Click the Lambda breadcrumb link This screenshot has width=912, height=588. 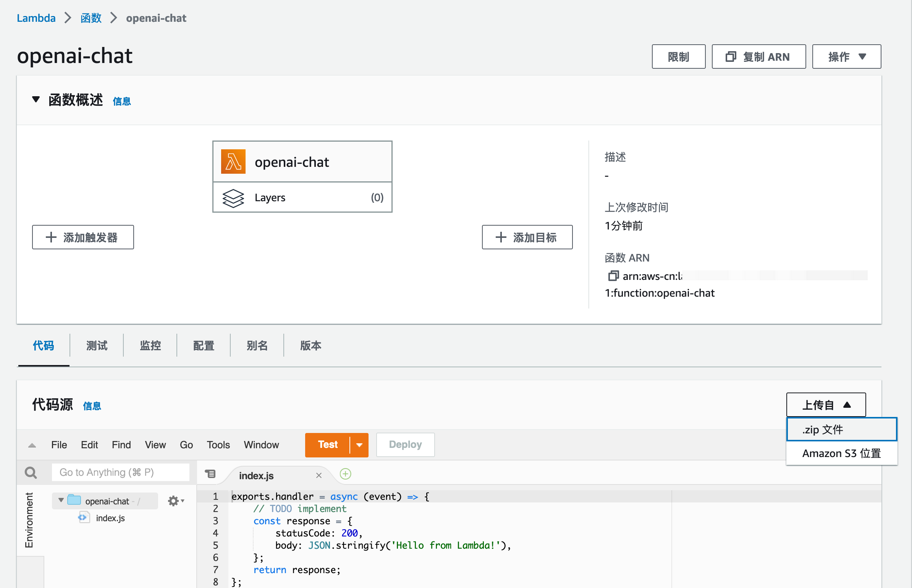pyautogui.click(x=36, y=18)
